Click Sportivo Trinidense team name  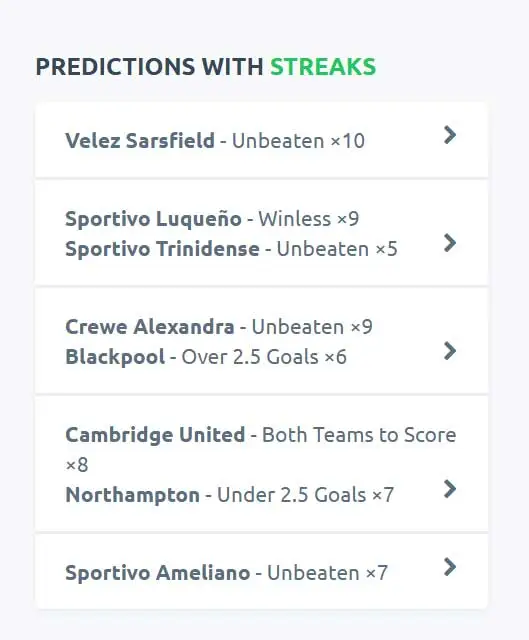tap(162, 249)
